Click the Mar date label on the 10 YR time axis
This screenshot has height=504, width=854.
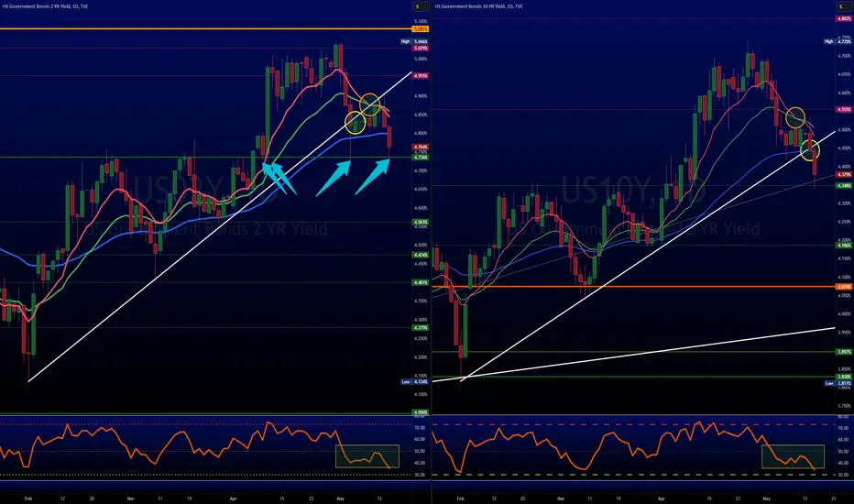(x=561, y=499)
